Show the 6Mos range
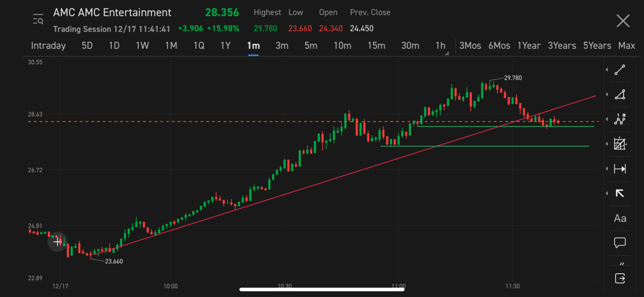The width and height of the screenshot is (644, 297). [x=499, y=45]
